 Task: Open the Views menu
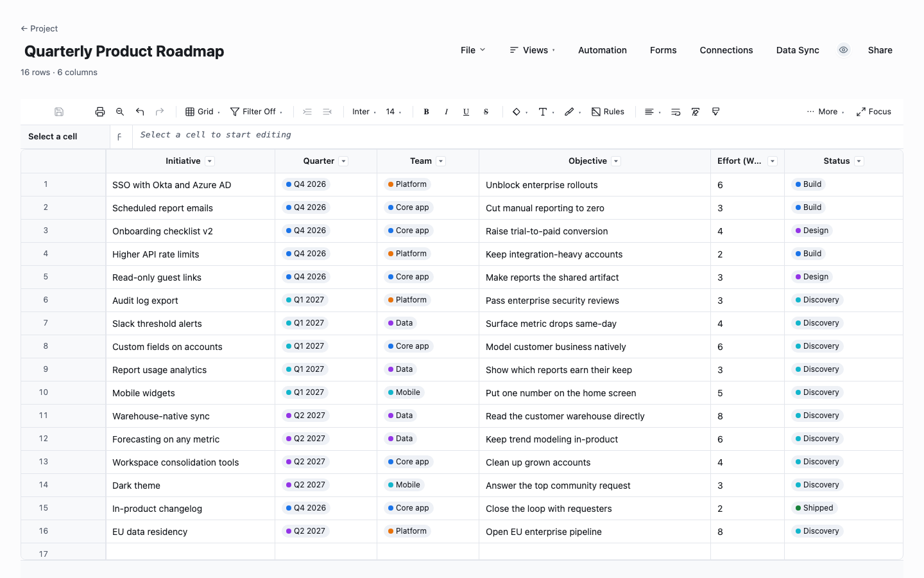pos(533,50)
